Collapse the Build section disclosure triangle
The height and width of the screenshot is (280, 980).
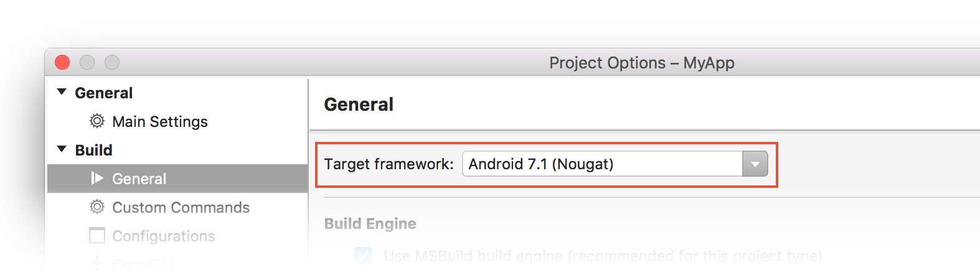coord(62,149)
